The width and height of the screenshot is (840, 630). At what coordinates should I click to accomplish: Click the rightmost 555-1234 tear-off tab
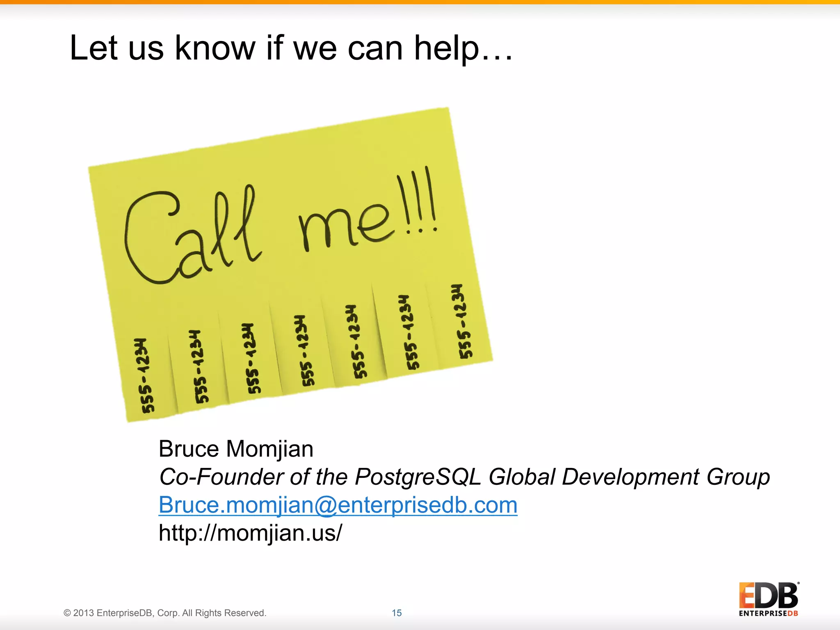(462, 321)
